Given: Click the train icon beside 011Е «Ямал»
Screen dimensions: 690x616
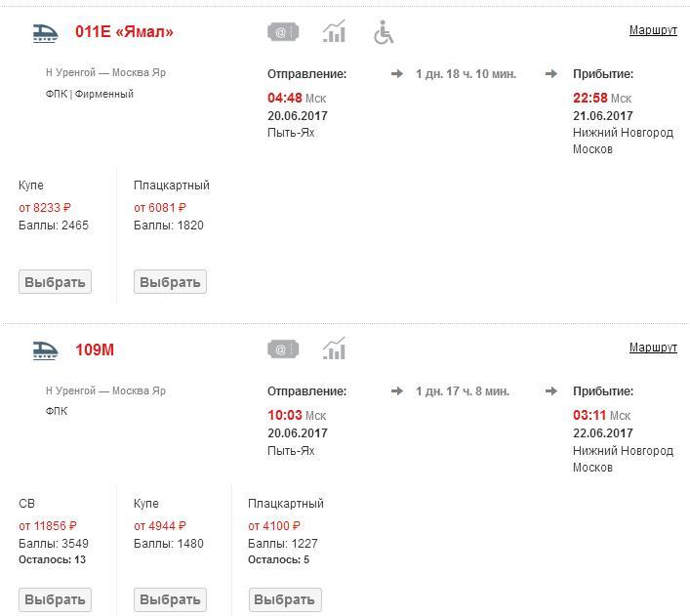Looking at the screenshot, I should [45, 32].
